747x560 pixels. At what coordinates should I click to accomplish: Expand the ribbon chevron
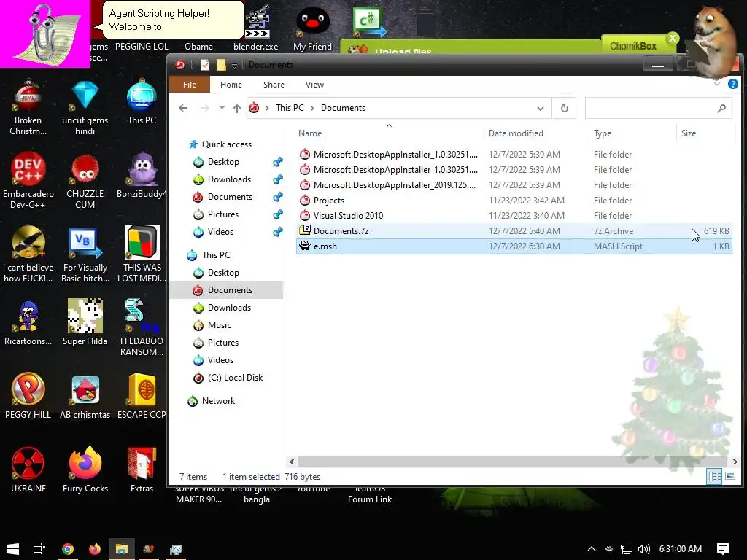[717, 85]
